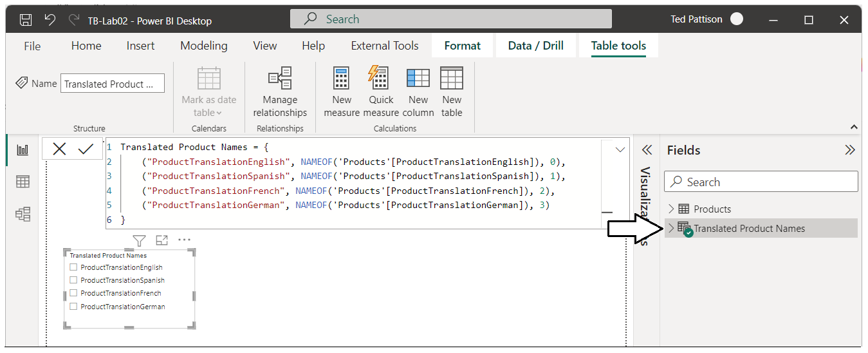Click the filter icon above the slicer

click(x=139, y=240)
